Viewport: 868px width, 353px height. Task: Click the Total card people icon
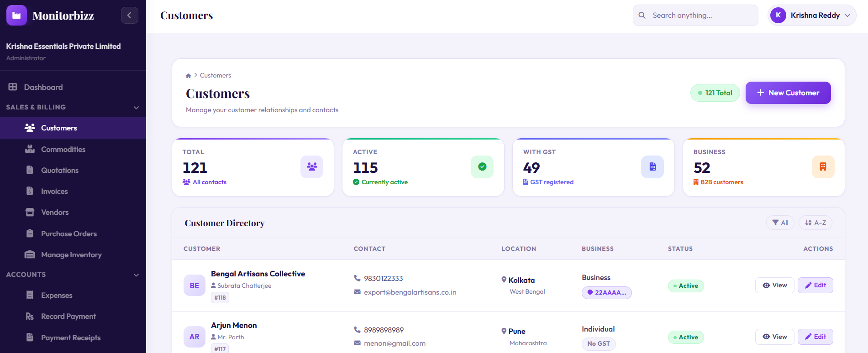[312, 167]
